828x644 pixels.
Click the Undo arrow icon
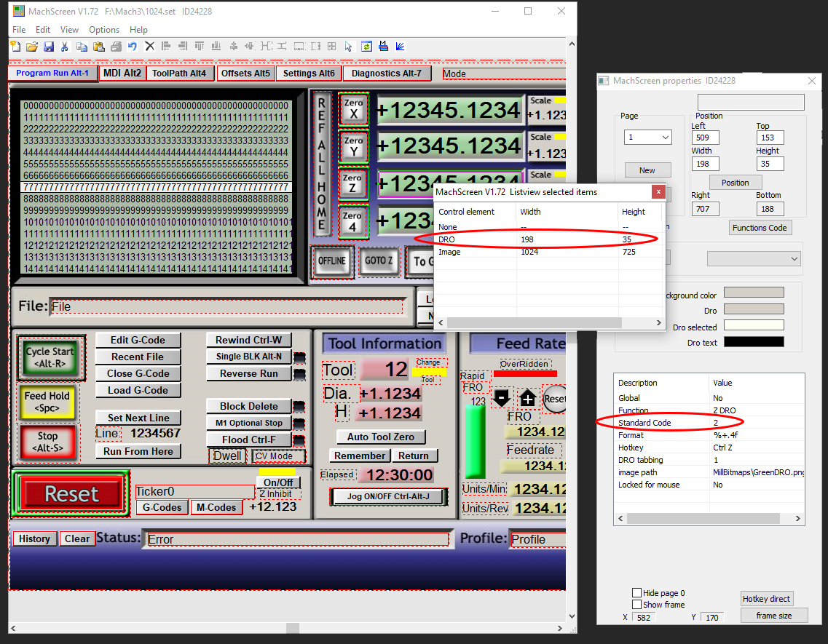click(133, 47)
